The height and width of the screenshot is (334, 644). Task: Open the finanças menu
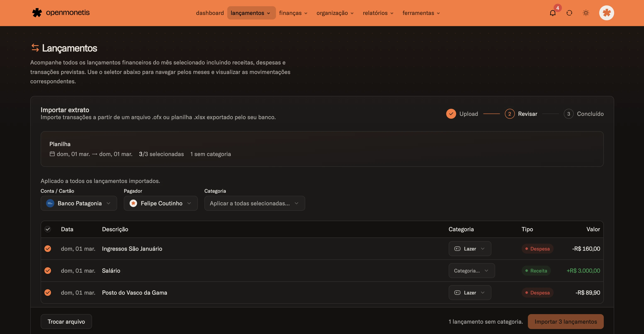[x=293, y=13]
